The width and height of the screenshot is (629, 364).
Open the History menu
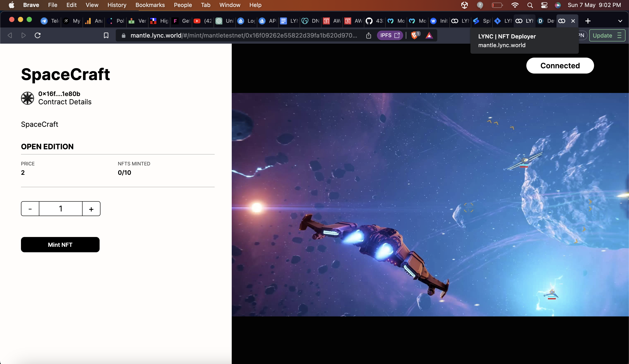117,5
